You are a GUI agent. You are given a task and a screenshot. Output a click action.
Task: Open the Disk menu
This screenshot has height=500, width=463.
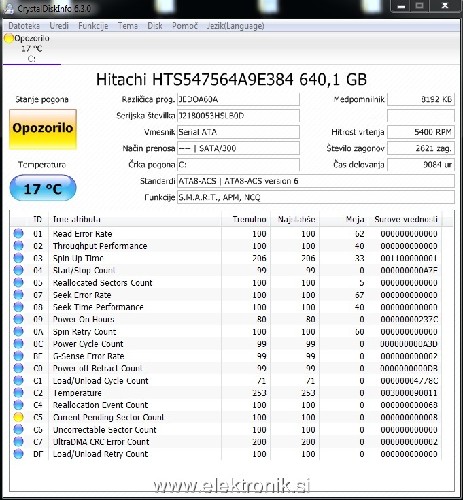coord(155,26)
